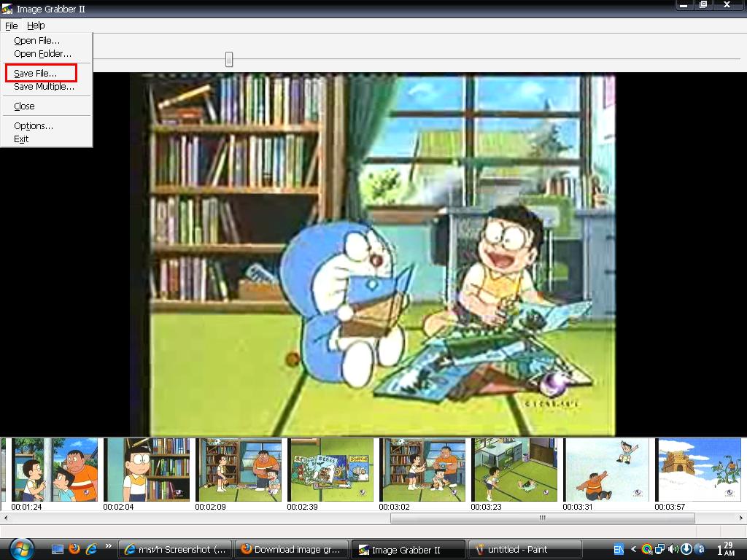Select the thumbnail at 00:03:02
Viewport: 747px width, 560px height.
coord(422,470)
